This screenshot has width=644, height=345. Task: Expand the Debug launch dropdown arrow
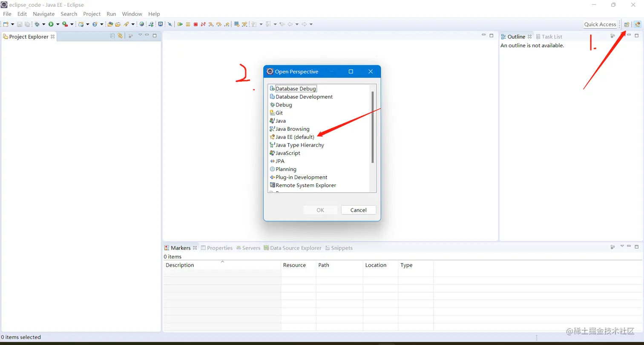tap(43, 24)
